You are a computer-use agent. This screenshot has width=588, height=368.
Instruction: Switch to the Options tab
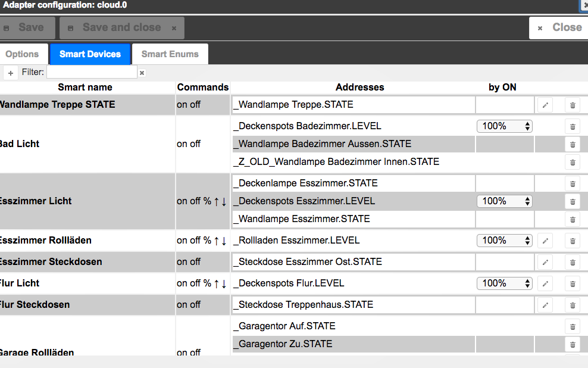click(x=22, y=54)
